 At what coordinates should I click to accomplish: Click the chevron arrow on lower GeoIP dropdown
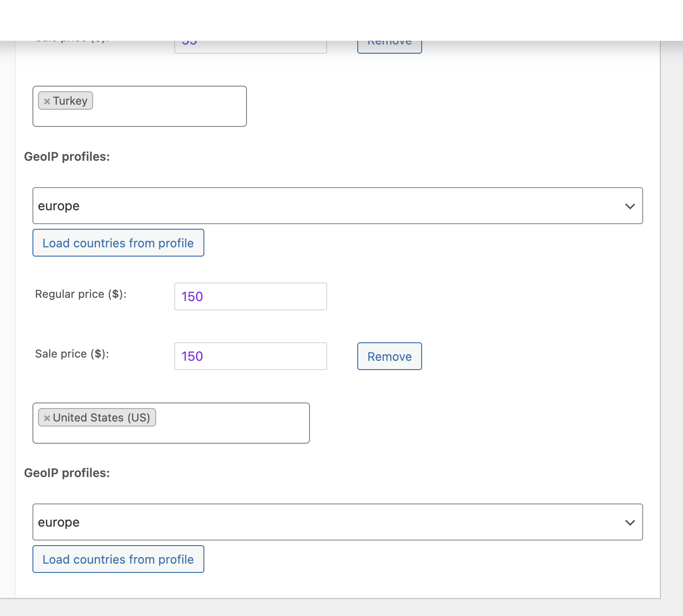[x=630, y=522]
